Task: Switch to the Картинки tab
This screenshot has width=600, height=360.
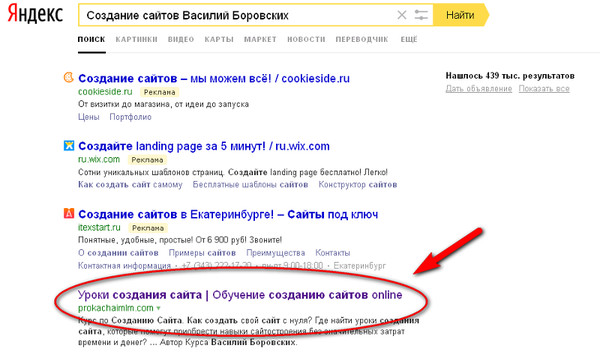Action: click(x=137, y=39)
